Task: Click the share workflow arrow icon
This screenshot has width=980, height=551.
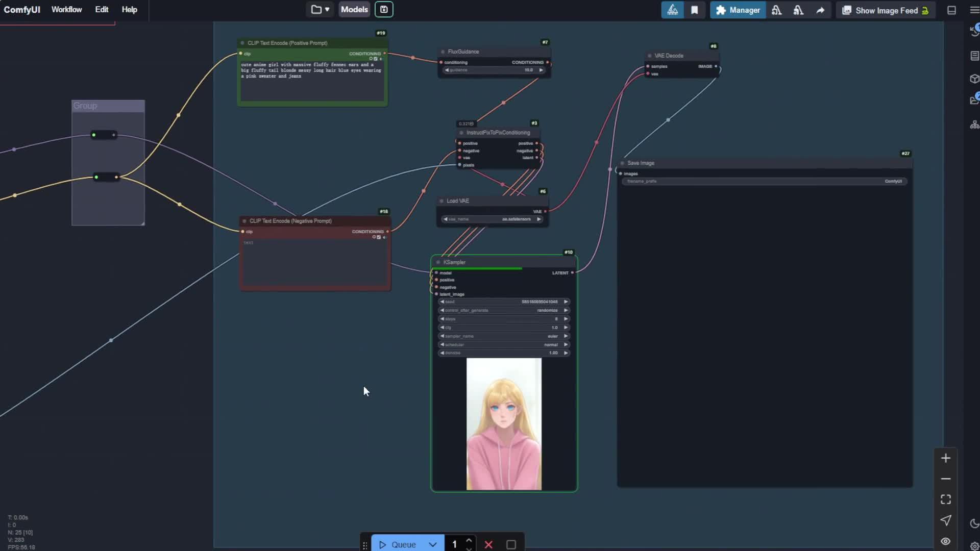Action: [x=820, y=10]
